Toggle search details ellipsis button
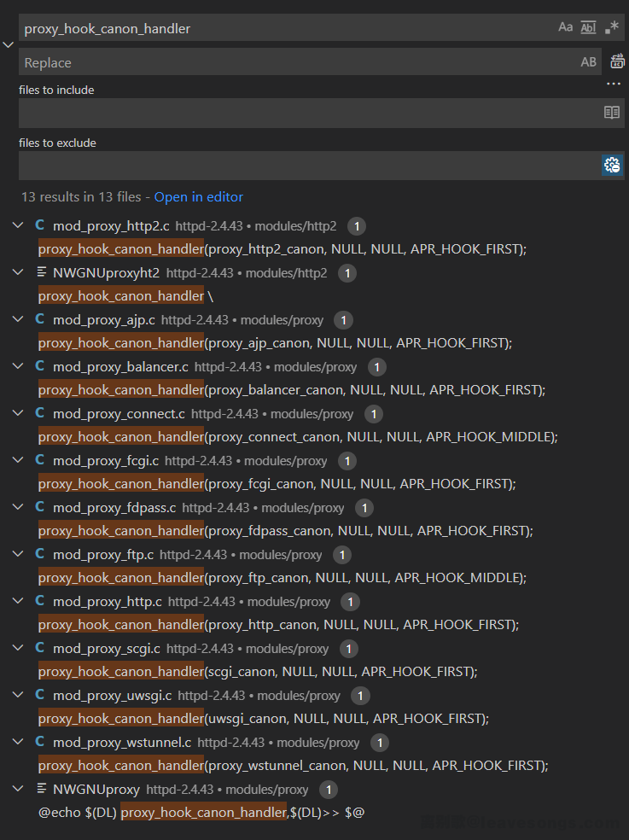Screen dimensions: 629x840 [613, 84]
